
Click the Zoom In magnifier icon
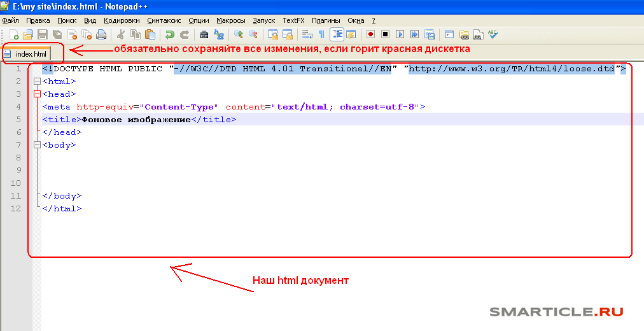(239, 34)
